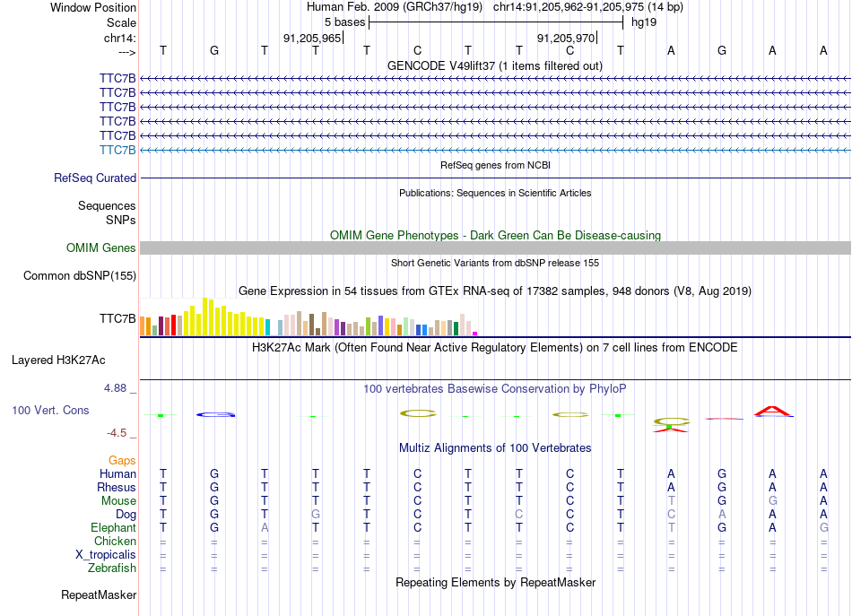Open RefSeq genes from NCBI title
Screen dimensions: 852x616
pos(495,165)
